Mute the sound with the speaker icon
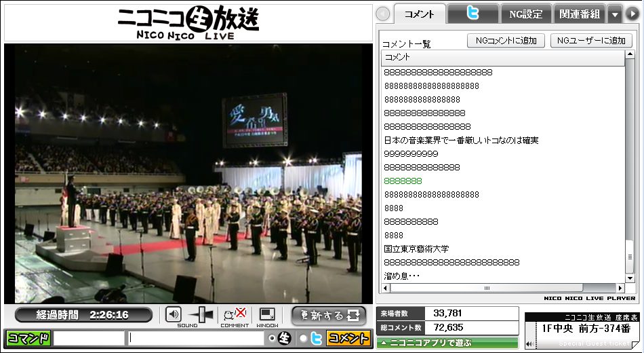This screenshot has height=353, width=644. click(174, 315)
